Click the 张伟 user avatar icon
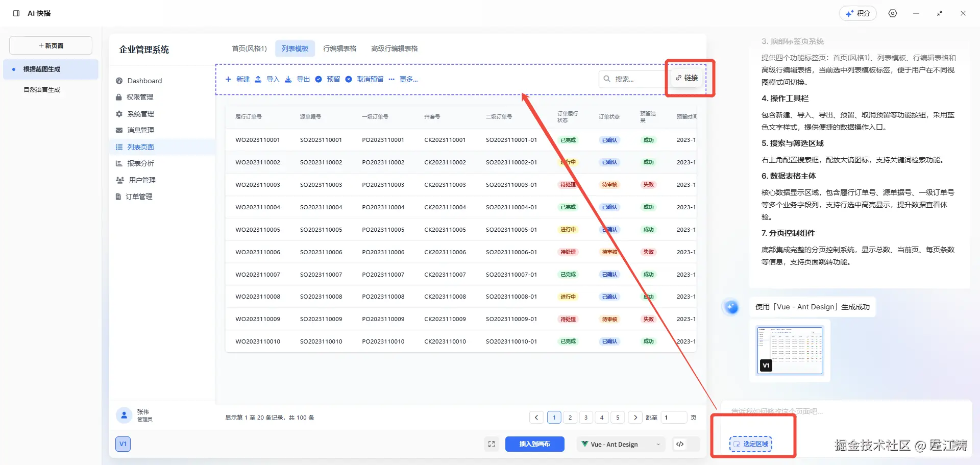Viewport: 980px width, 465px height. tap(124, 415)
